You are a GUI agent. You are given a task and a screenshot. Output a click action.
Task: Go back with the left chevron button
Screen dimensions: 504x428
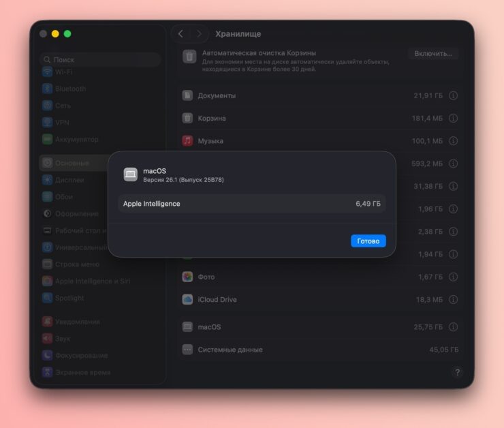(x=180, y=34)
